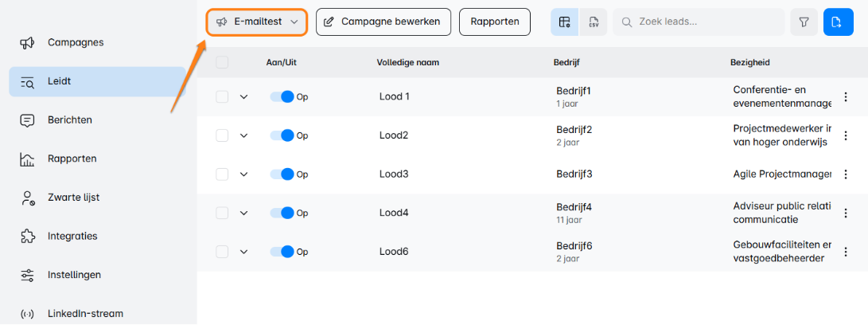Open the E-mailtest campaign dropdown
Image resolution: width=868 pixels, height=329 pixels.
pyautogui.click(x=257, y=22)
